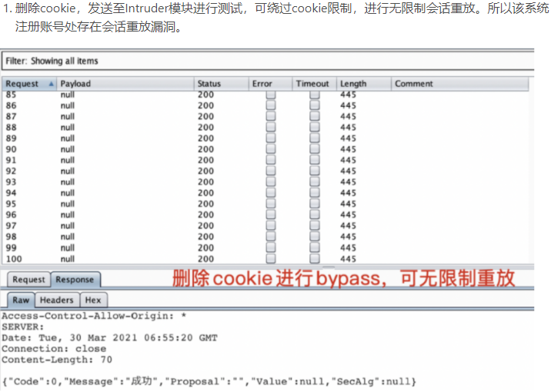Click the 200 status in row 90
This screenshot has height=392, width=551.
205,149
